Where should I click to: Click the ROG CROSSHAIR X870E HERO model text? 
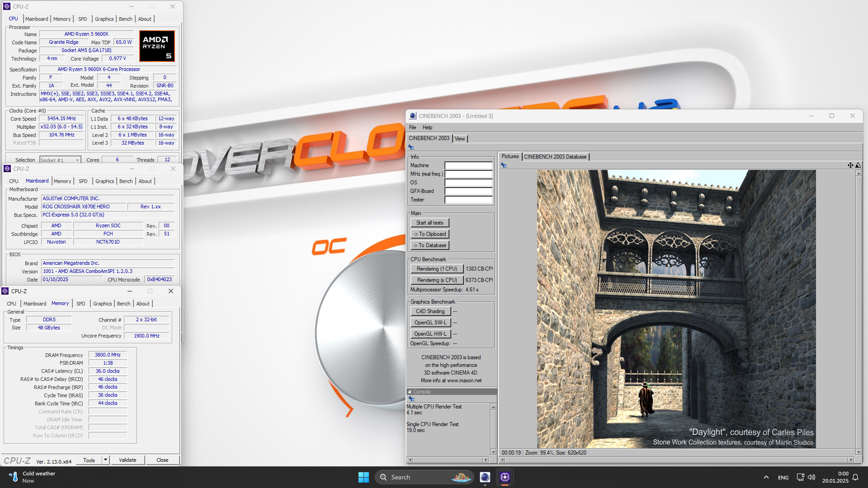[x=76, y=206]
